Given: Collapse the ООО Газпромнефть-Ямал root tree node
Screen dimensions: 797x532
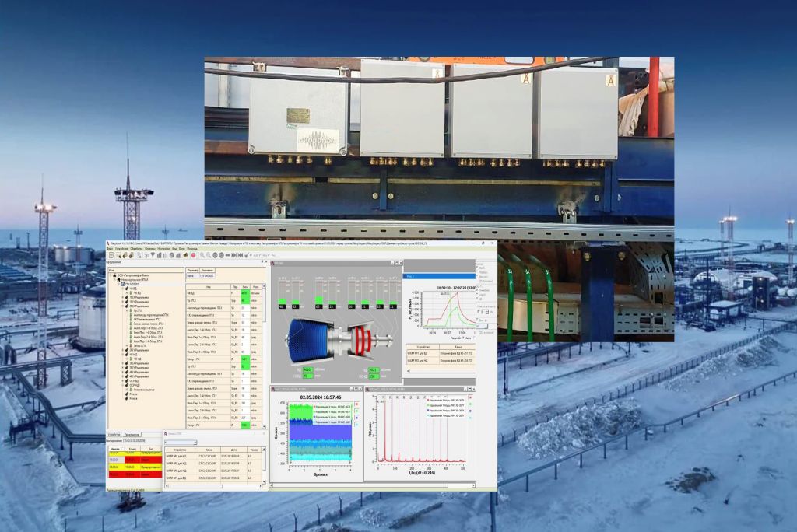Looking at the screenshot, I should (110, 275).
